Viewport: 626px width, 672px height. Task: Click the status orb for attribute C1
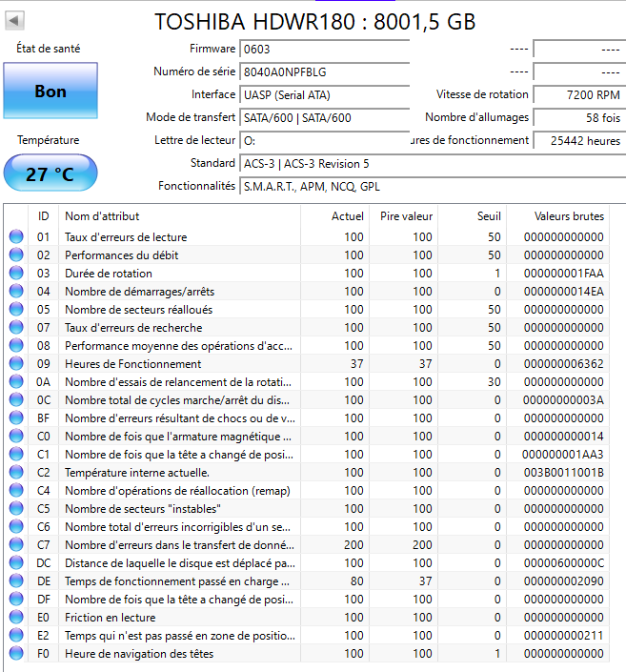(16, 454)
